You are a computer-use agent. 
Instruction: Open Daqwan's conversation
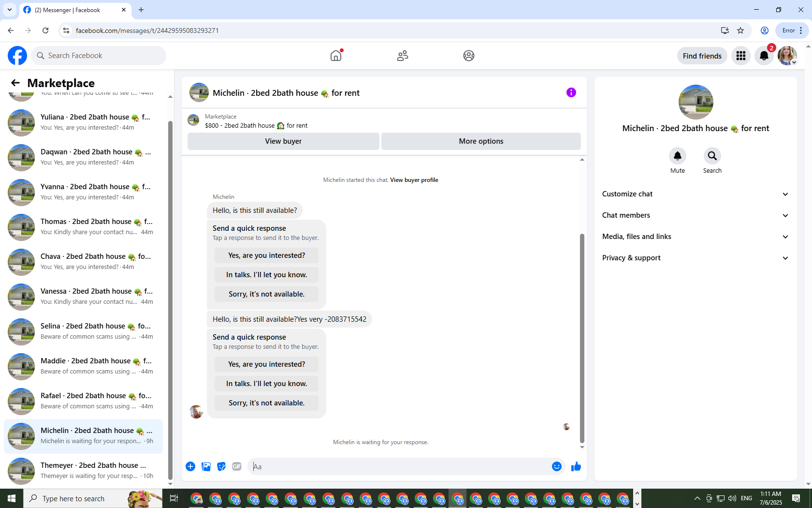pyautogui.click(x=83, y=157)
